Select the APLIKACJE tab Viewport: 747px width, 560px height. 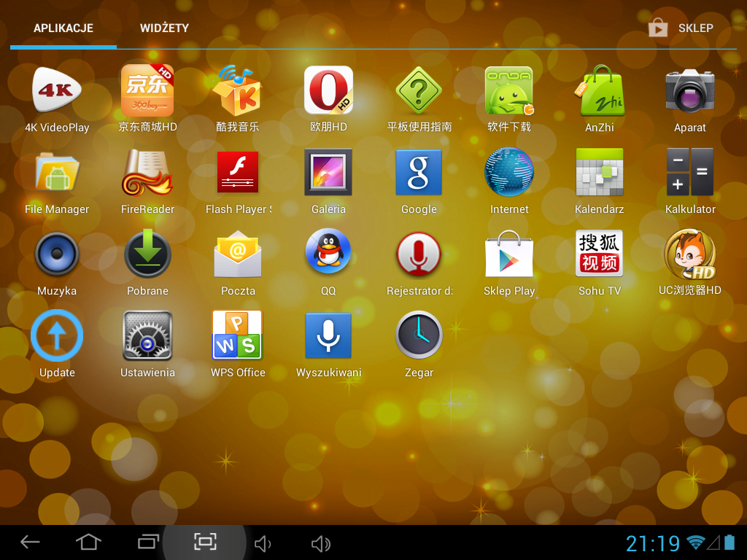tap(63, 28)
